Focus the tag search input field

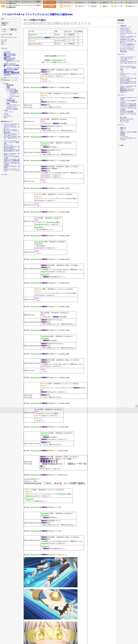coord(11,27)
